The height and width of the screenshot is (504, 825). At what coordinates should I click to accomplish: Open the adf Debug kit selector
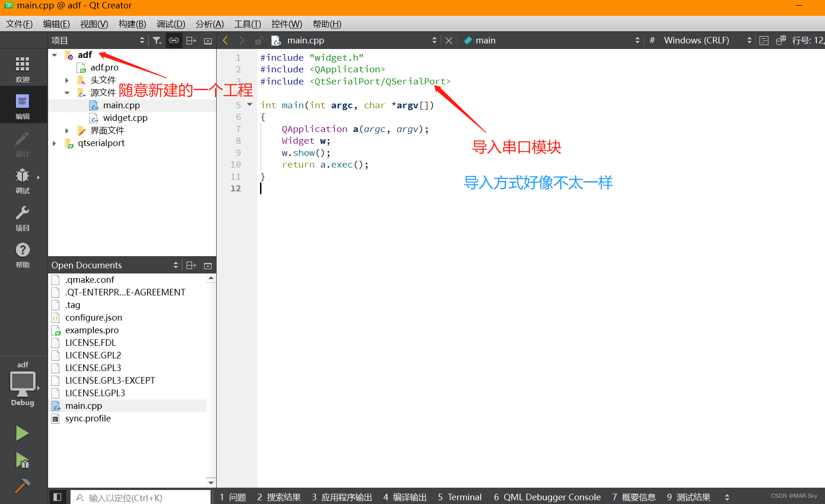point(22,384)
